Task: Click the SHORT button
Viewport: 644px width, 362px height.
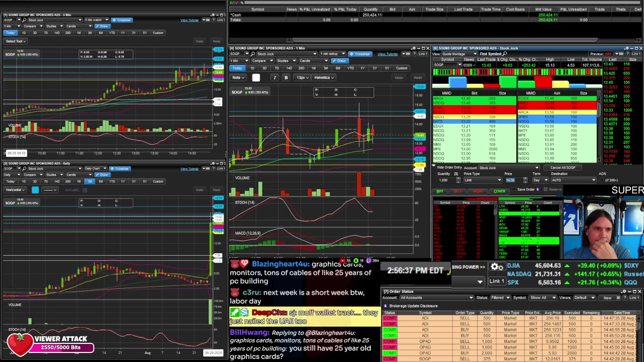Action: [478, 191]
